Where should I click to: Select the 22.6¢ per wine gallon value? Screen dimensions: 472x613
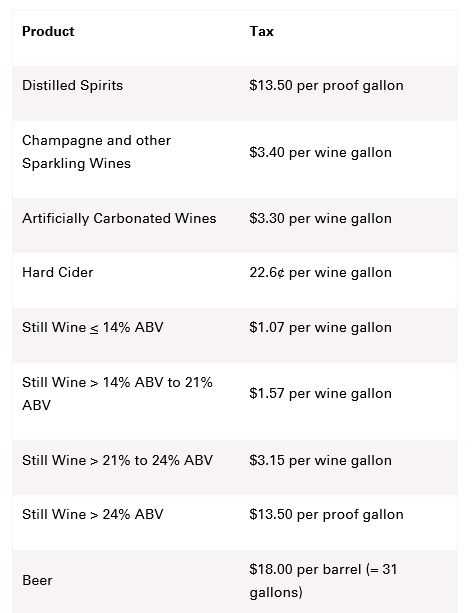[x=320, y=272]
